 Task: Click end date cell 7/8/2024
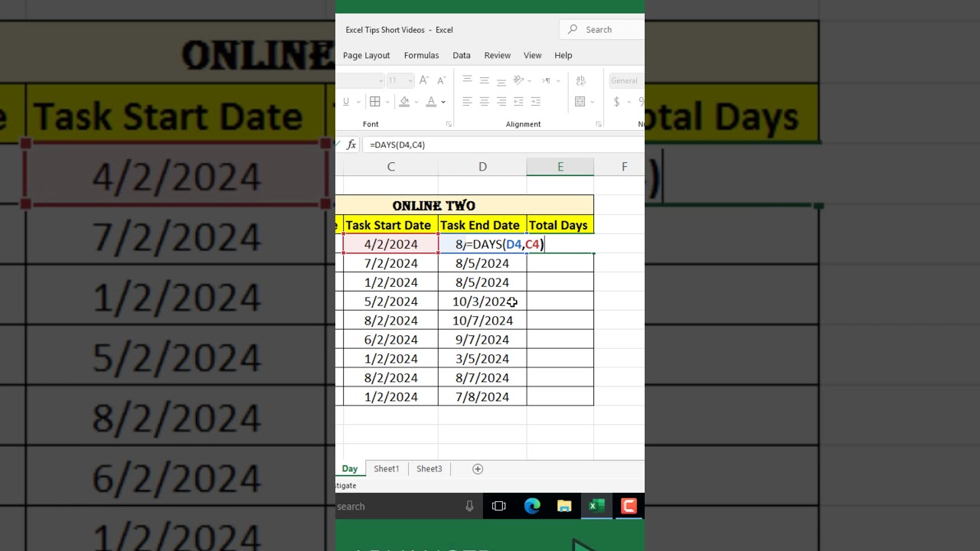point(482,397)
